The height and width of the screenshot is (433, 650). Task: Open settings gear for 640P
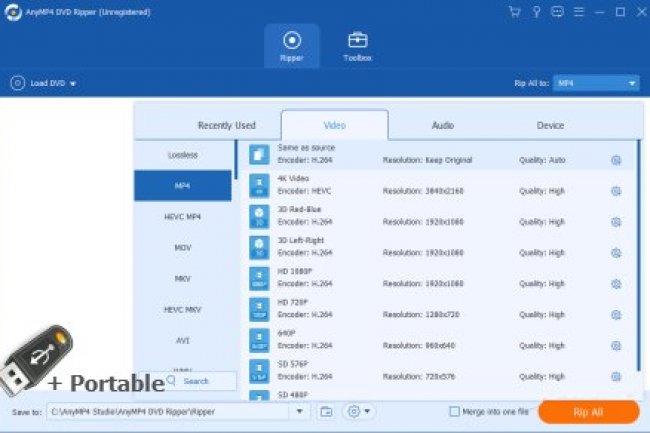point(616,346)
